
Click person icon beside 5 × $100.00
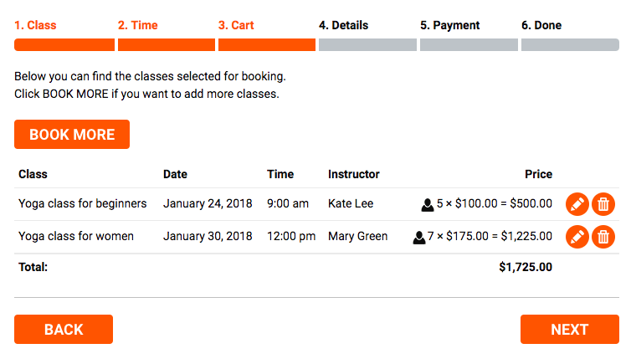point(428,205)
